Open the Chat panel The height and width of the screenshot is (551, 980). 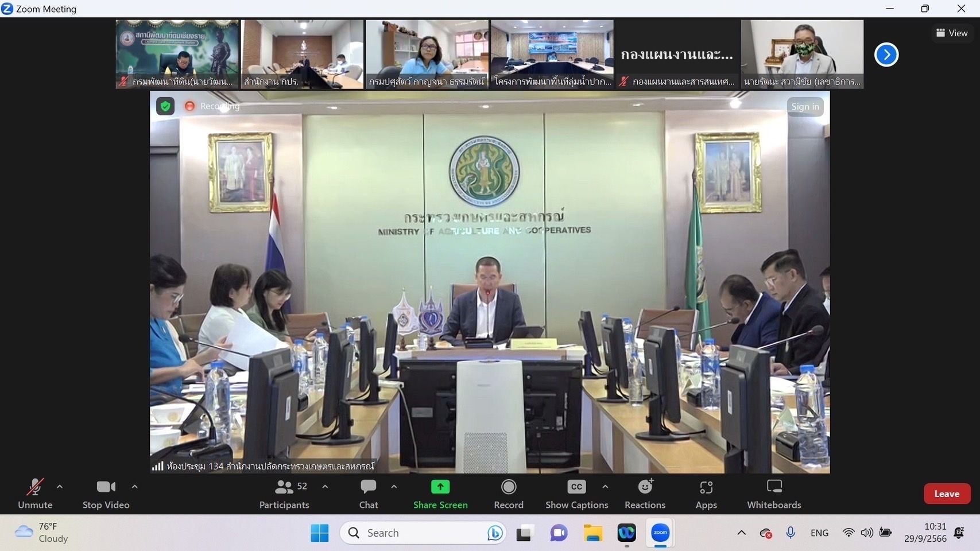(369, 493)
